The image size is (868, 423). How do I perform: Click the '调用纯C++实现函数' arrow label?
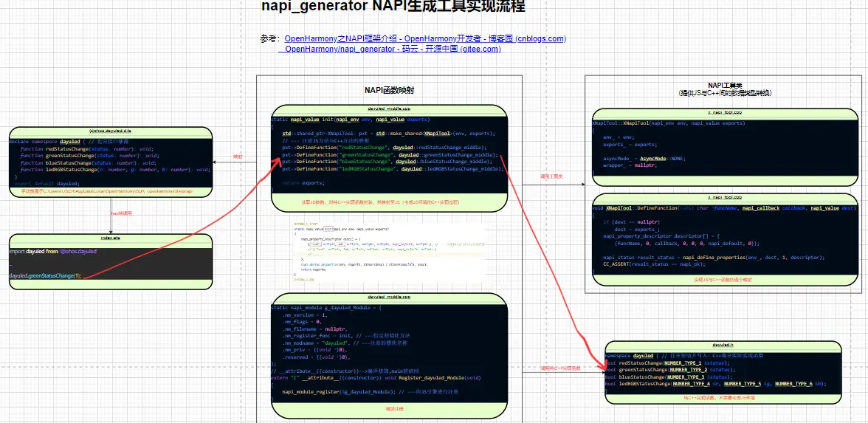(x=560, y=368)
